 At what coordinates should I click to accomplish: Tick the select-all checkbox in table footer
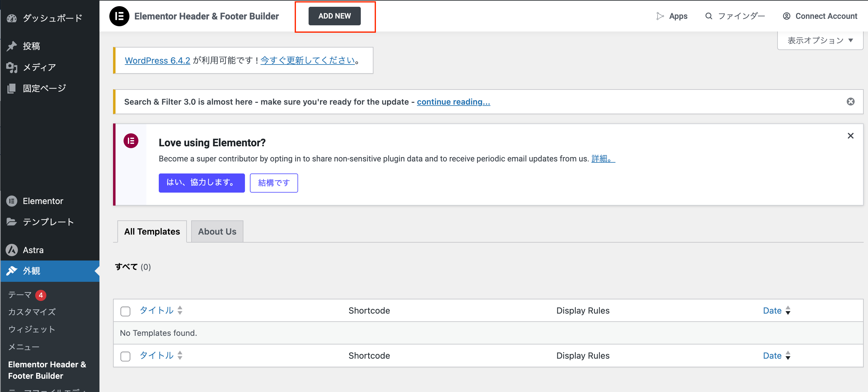click(x=125, y=356)
